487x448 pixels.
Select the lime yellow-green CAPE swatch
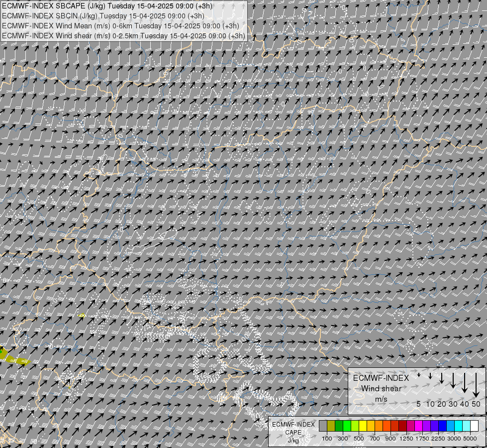tap(355, 426)
